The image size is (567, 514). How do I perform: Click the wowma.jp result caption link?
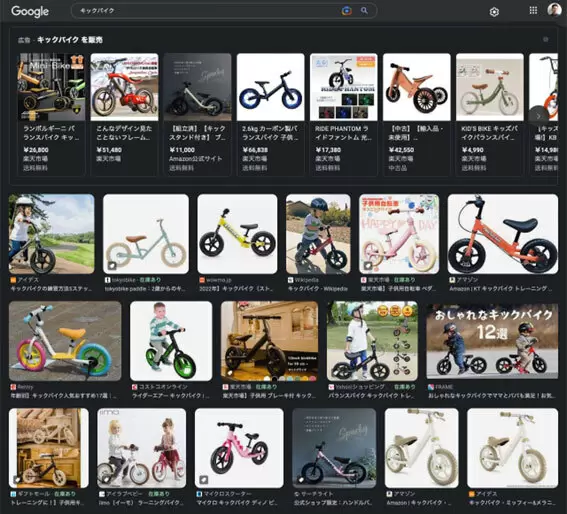click(x=236, y=289)
